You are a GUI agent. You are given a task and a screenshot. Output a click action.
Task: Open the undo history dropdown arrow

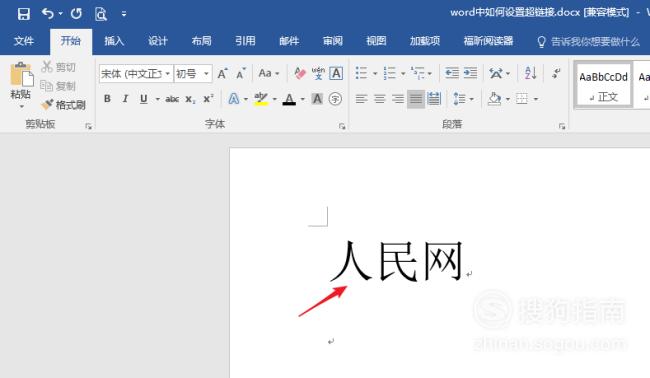point(61,14)
